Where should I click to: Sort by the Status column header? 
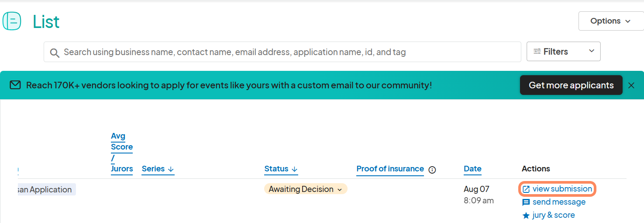point(281,169)
